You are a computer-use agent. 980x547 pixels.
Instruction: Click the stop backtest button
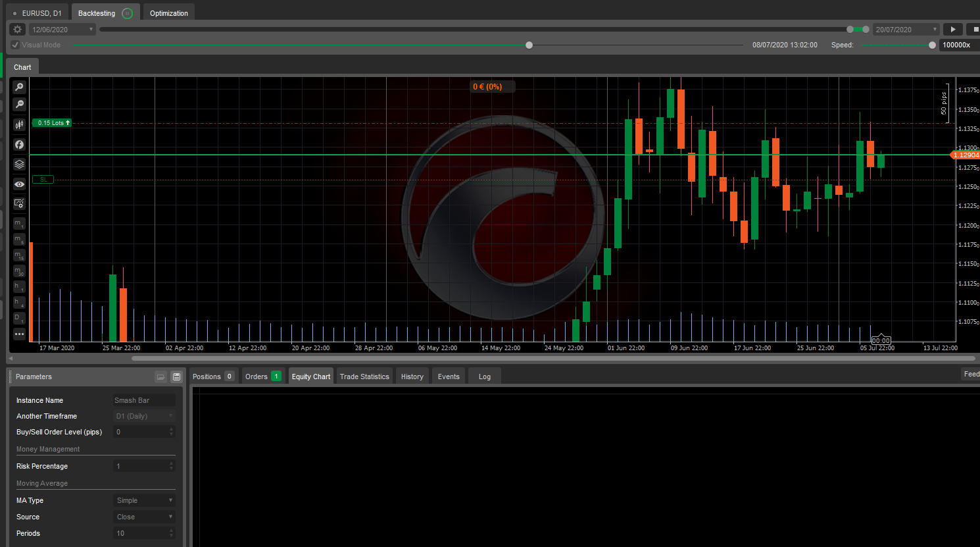[975, 30]
